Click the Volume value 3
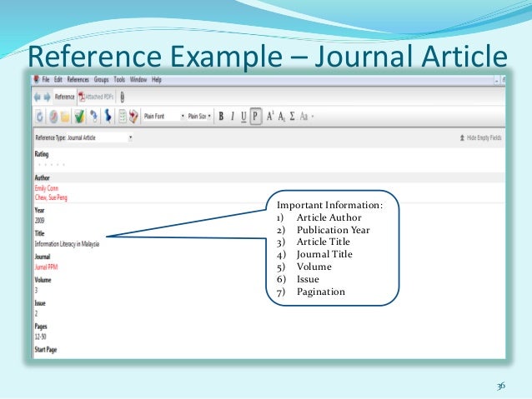Image resolution: width=532 pixels, height=399 pixels. click(x=37, y=291)
